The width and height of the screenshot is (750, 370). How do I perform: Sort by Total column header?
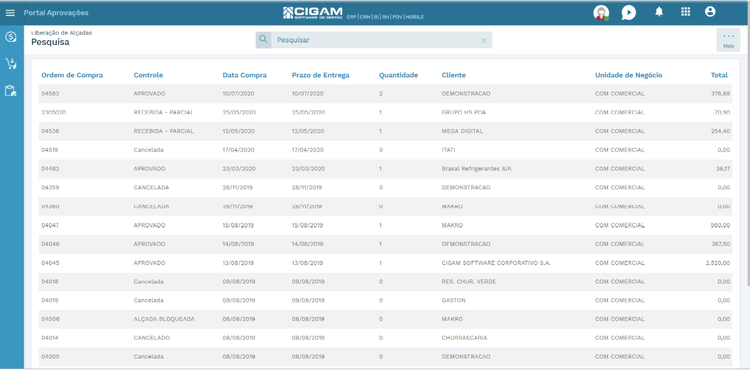point(719,75)
